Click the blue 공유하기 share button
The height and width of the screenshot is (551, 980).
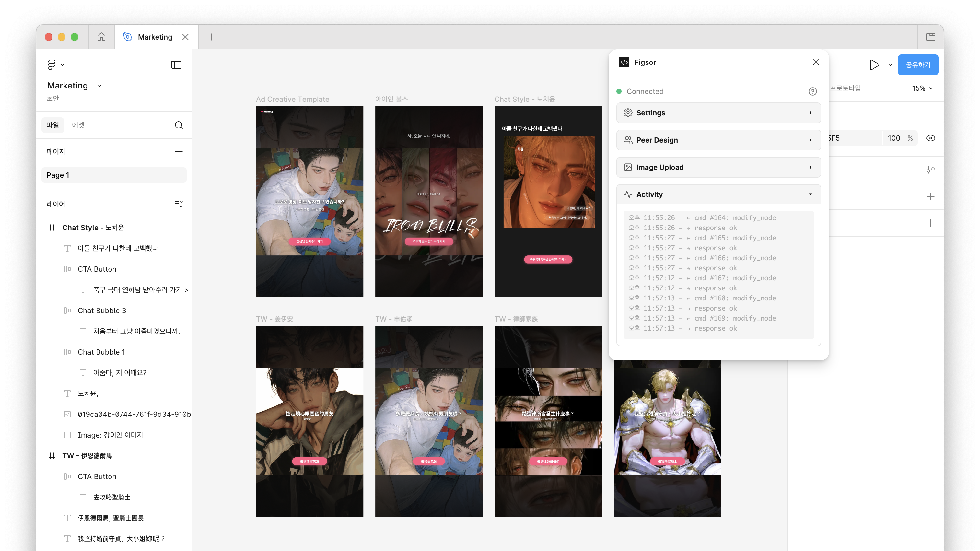click(x=917, y=65)
